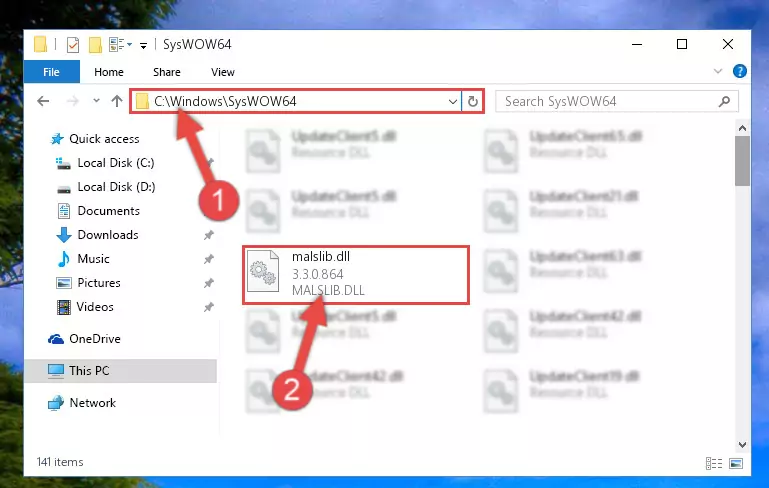Open Documents in the sidebar

point(108,211)
